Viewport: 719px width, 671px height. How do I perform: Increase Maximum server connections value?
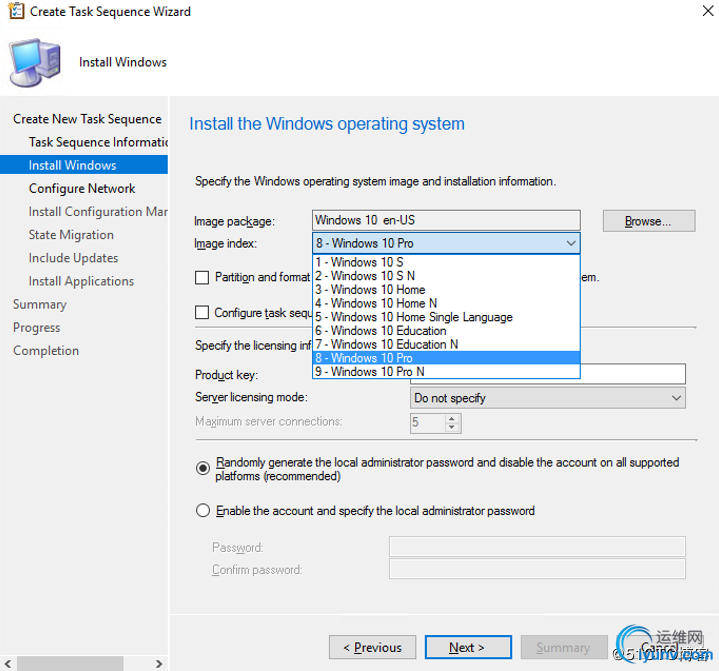tap(452, 418)
